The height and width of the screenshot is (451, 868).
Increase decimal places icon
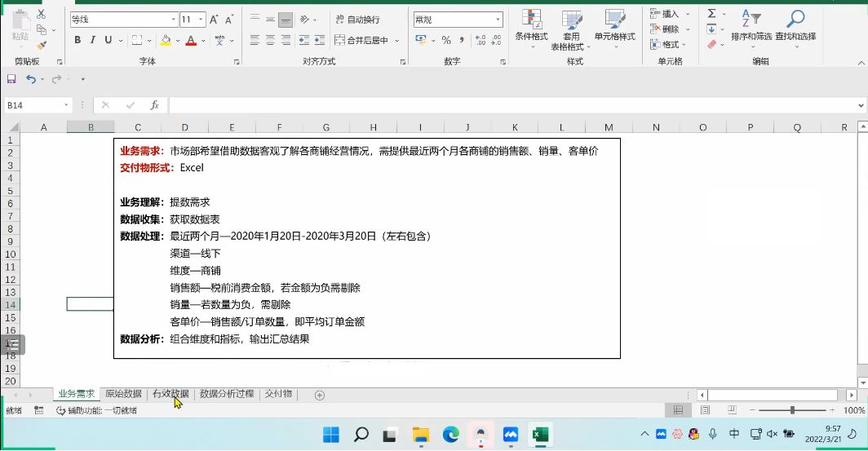point(480,40)
